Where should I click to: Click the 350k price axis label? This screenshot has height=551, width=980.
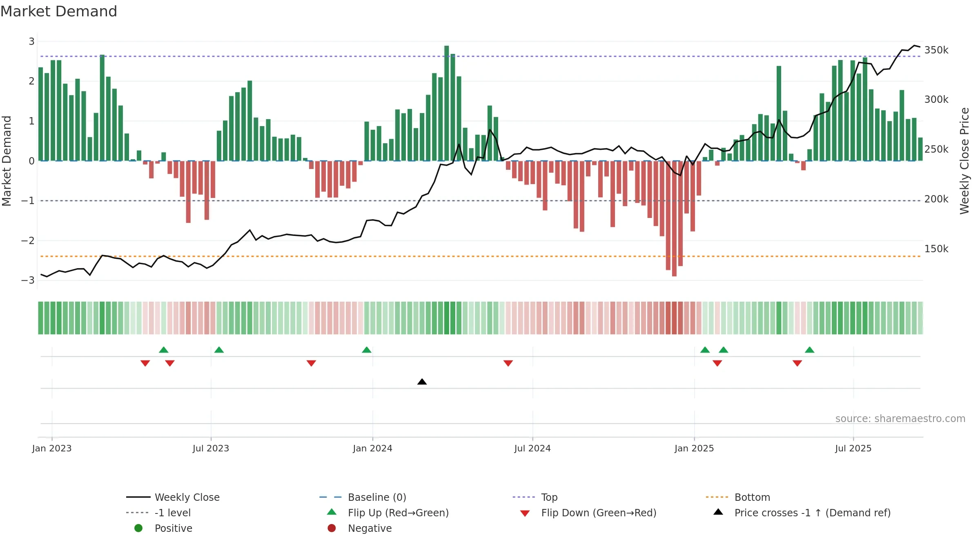click(937, 50)
